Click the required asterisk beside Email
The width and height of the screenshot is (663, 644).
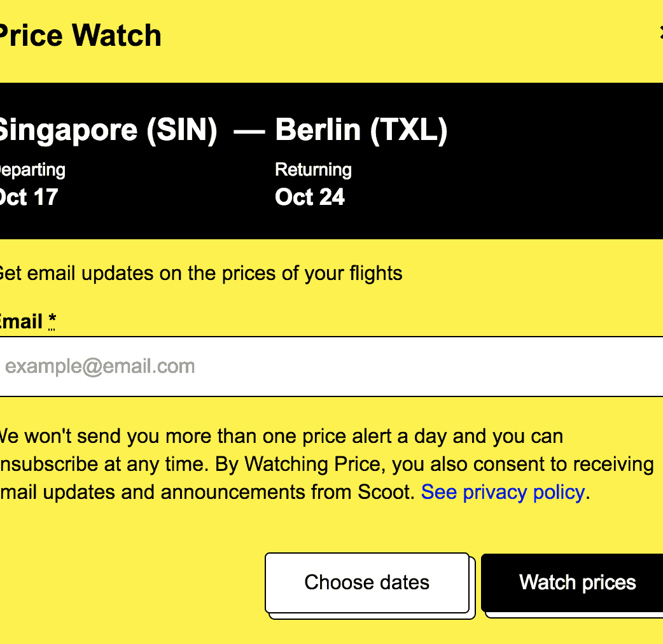coord(52,321)
